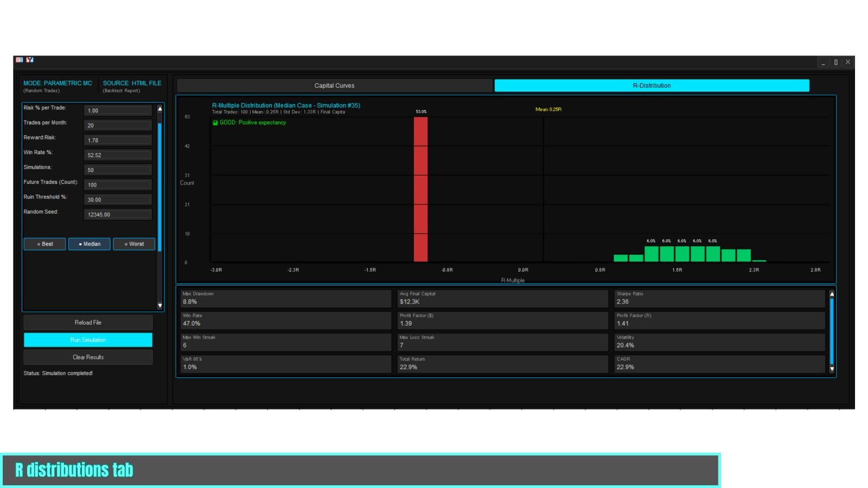868x488 pixels.
Task: Click the blue parameter panel scrollbar thumb
Action: tap(160, 188)
